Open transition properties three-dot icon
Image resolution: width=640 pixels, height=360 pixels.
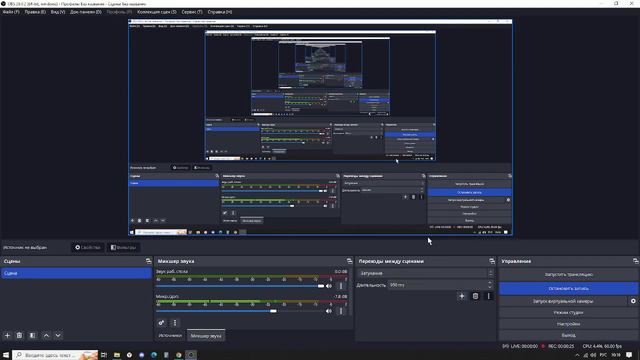coord(489,296)
